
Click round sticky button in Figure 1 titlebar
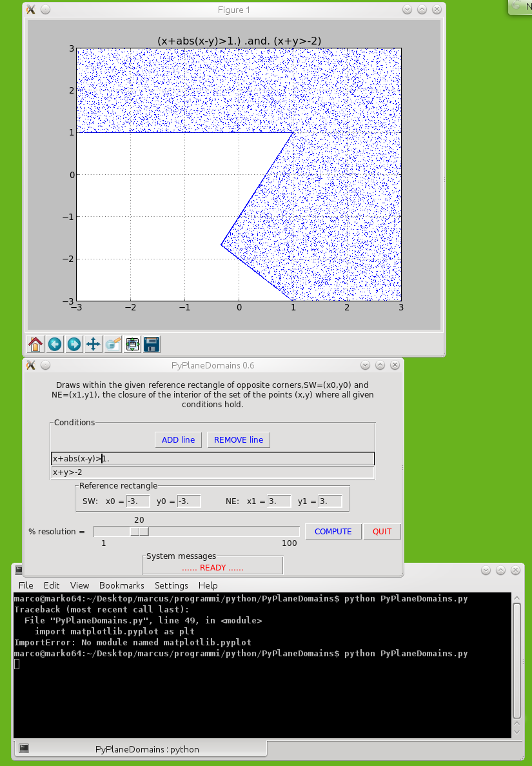[45, 9]
